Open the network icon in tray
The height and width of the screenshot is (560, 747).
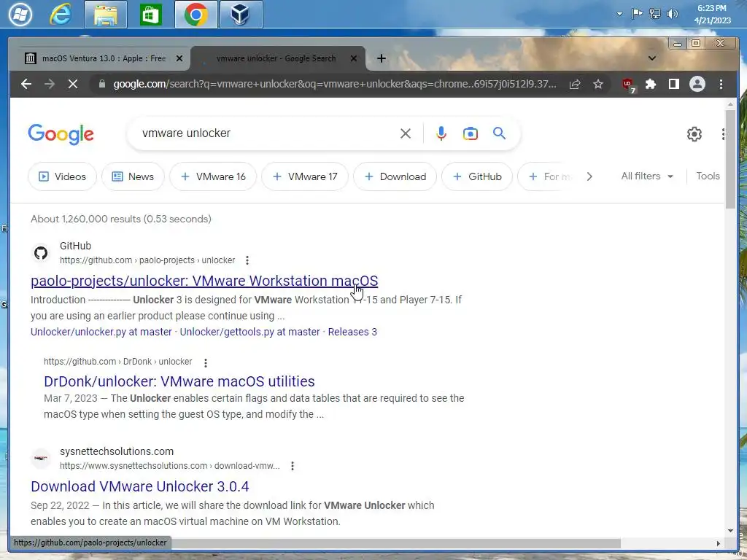(655, 14)
